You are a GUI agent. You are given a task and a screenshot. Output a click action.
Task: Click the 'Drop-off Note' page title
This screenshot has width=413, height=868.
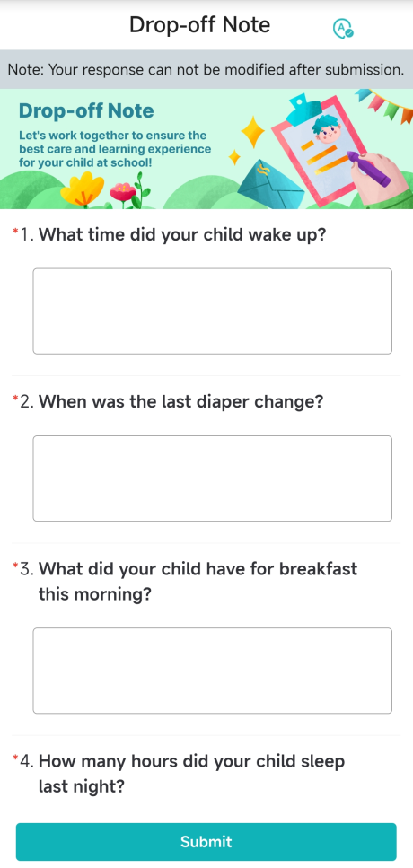200,25
